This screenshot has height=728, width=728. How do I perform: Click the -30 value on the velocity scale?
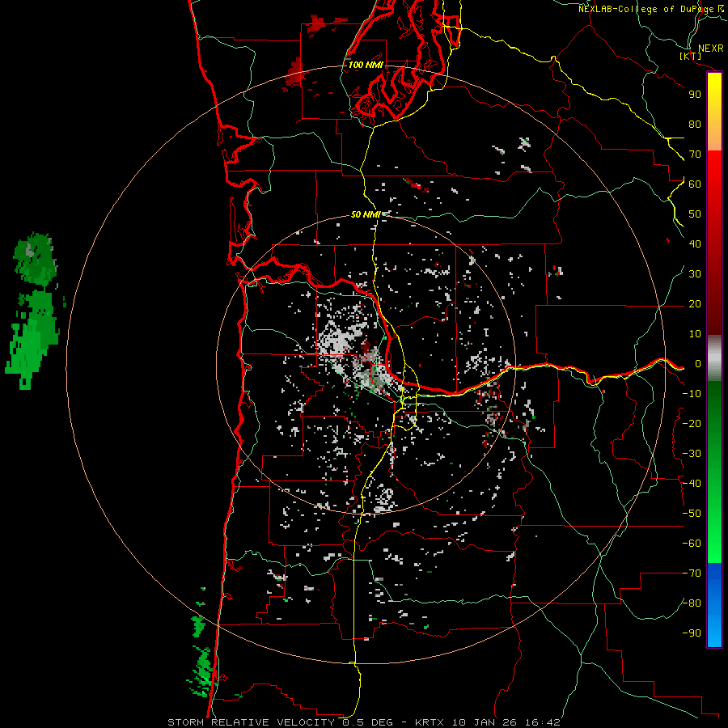692,454
